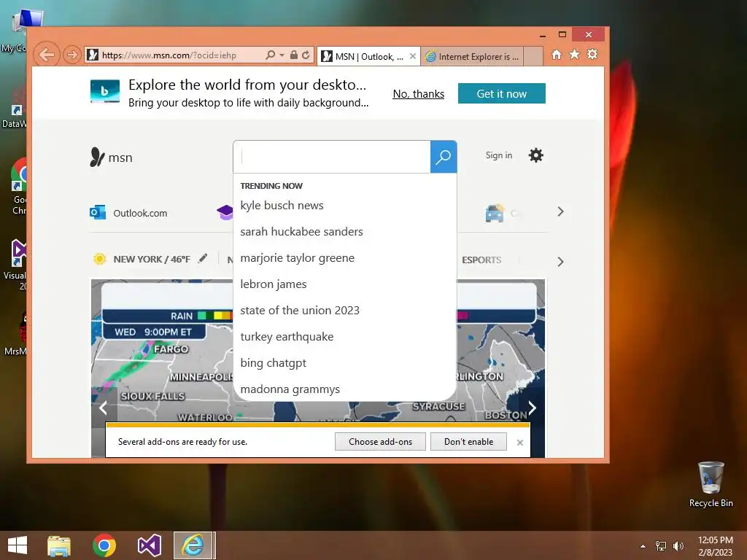
Task: Click the blue MSN search button
Action: click(444, 157)
